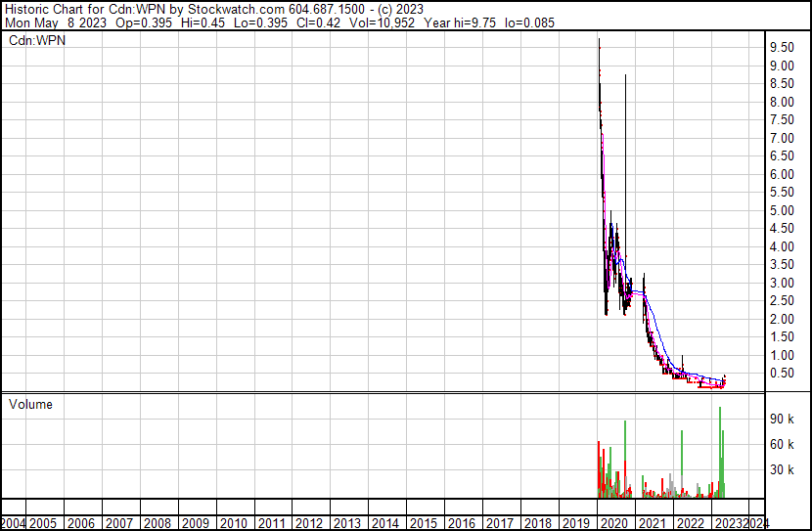Click the 2020 year label on the timeline
812x531 pixels.
point(614,523)
